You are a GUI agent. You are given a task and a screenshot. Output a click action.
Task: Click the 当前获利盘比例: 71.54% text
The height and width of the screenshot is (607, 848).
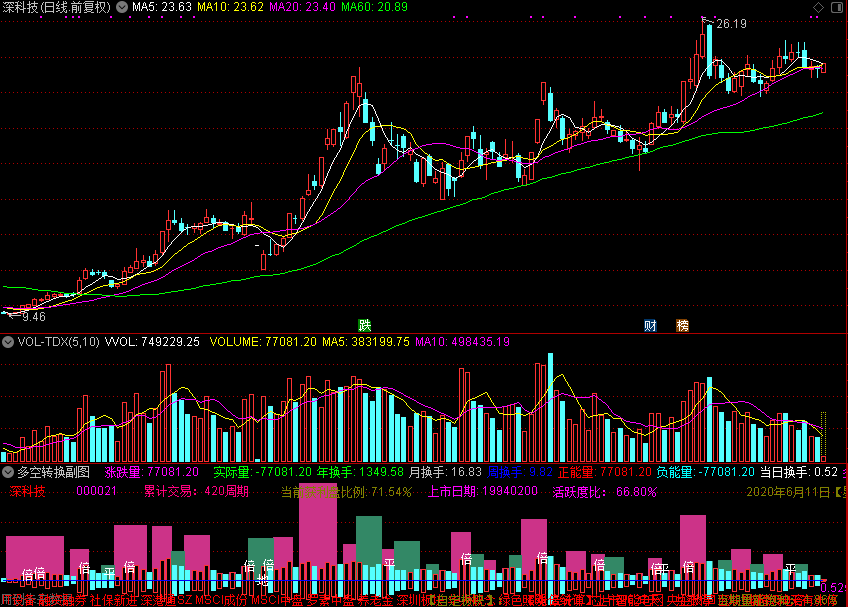tap(346, 492)
